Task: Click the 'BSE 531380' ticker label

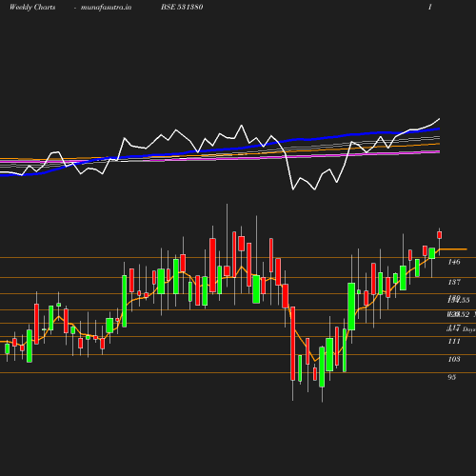Action: pyautogui.click(x=182, y=7)
